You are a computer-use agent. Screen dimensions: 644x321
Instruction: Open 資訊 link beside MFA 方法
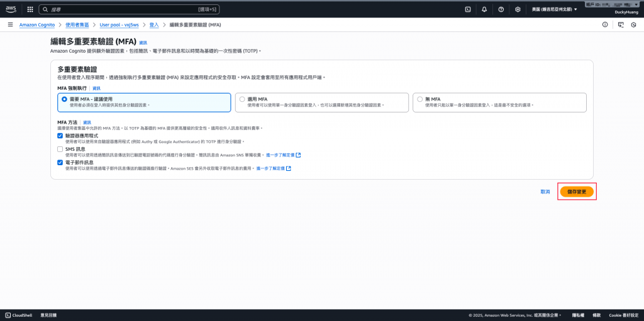(x=87, y=122)
